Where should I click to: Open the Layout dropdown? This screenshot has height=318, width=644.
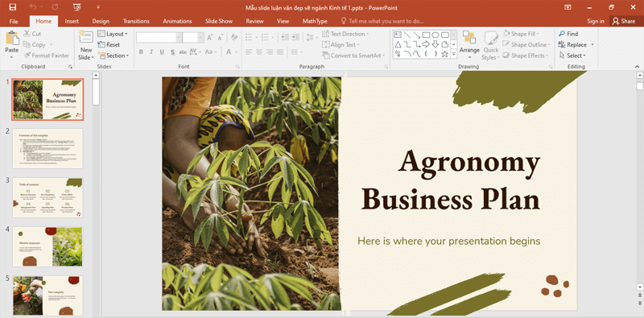113,34
